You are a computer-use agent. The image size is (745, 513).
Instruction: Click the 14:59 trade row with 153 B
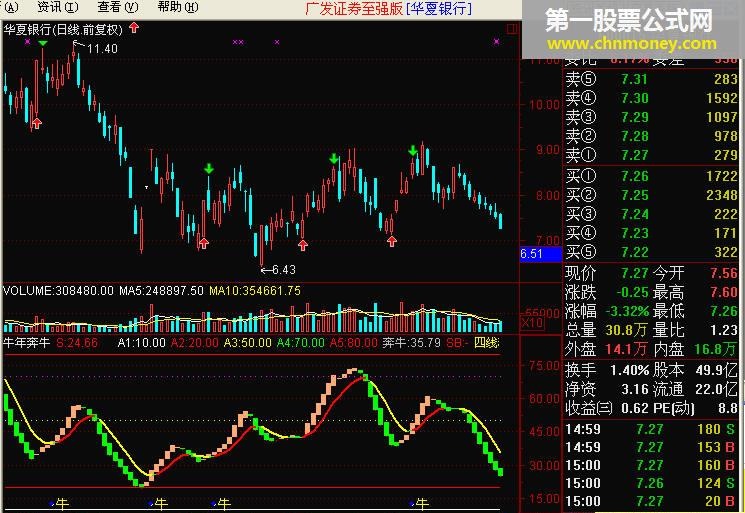(650, 447)
